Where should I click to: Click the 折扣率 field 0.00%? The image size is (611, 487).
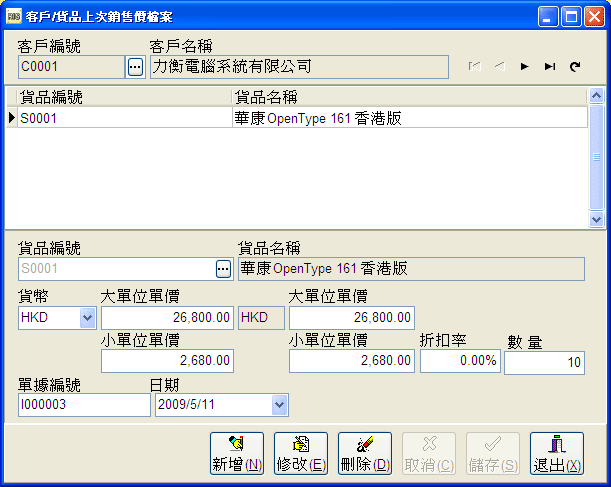(460, 361)
